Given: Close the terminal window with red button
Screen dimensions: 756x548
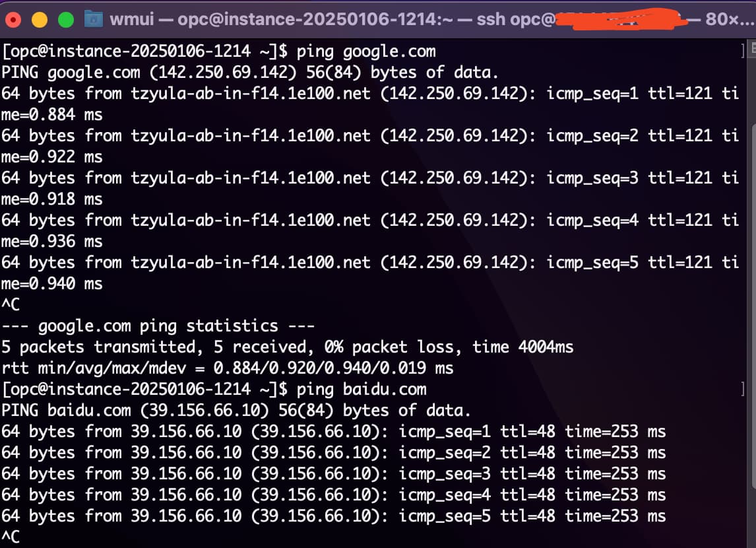Looking at the screenshot, I should tap(13, 20).
